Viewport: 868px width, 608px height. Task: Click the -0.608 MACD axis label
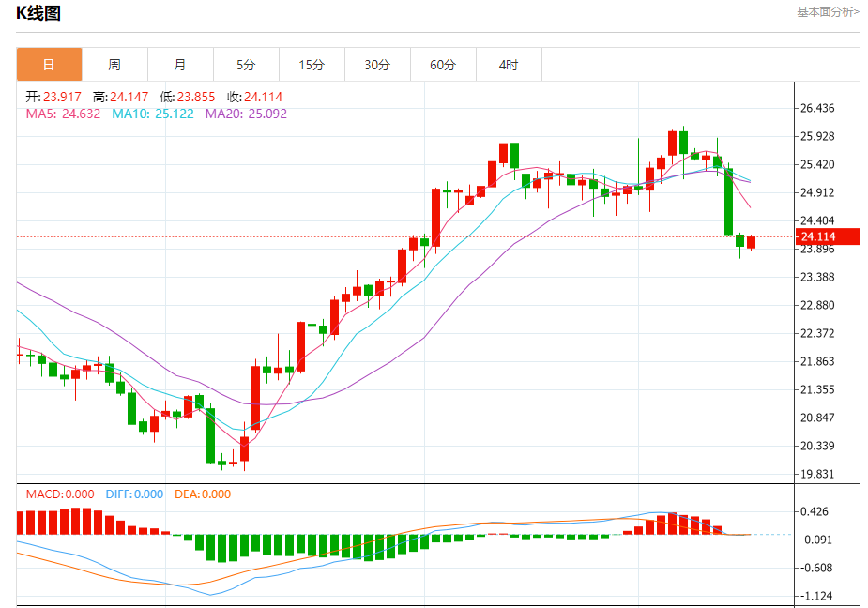(816, 569)
